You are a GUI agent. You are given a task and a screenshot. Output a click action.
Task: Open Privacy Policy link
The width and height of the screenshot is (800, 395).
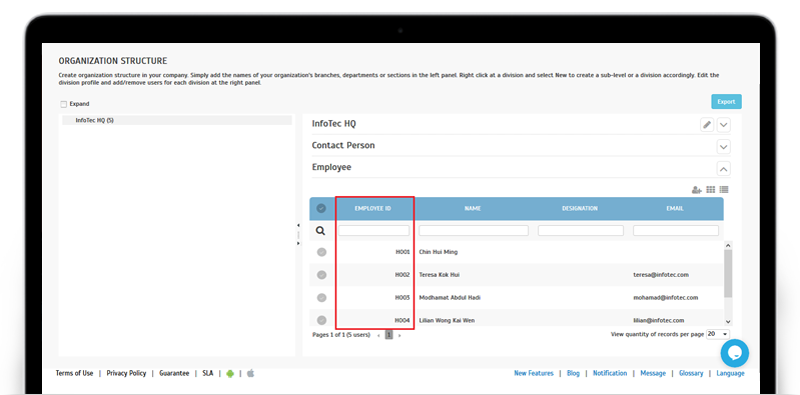click(x=126, y=373)
